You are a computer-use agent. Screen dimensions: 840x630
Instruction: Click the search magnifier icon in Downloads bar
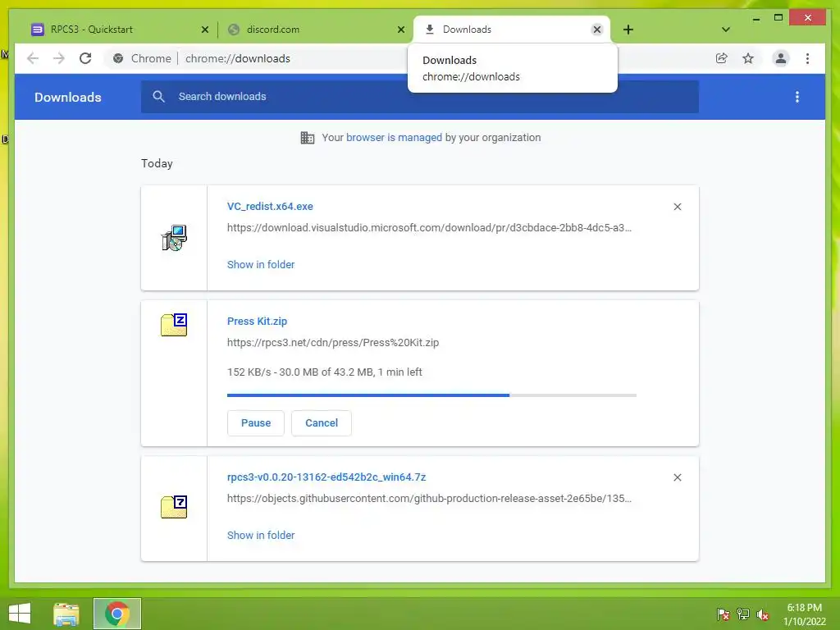(x=158, y=97)
